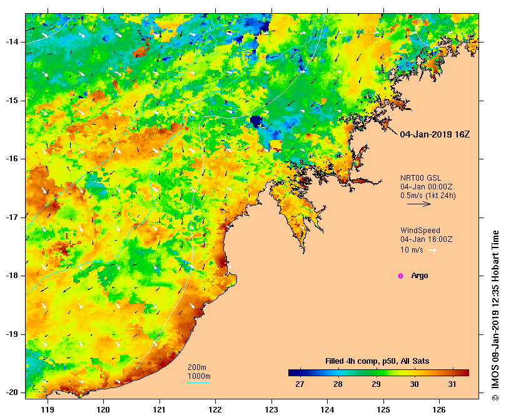
Task: Click the latitude label -17
Action: [12, 217]
